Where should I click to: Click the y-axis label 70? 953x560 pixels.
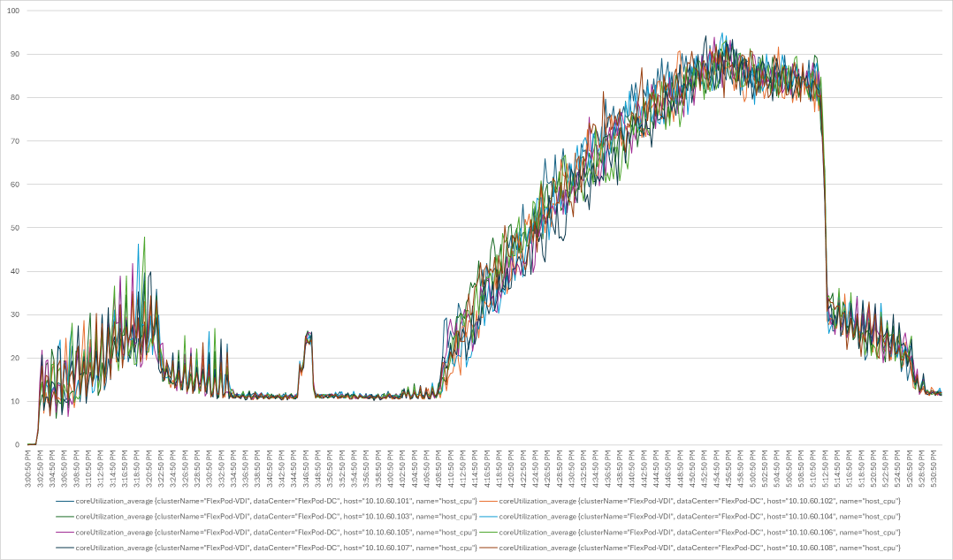(x=15, y=141)
